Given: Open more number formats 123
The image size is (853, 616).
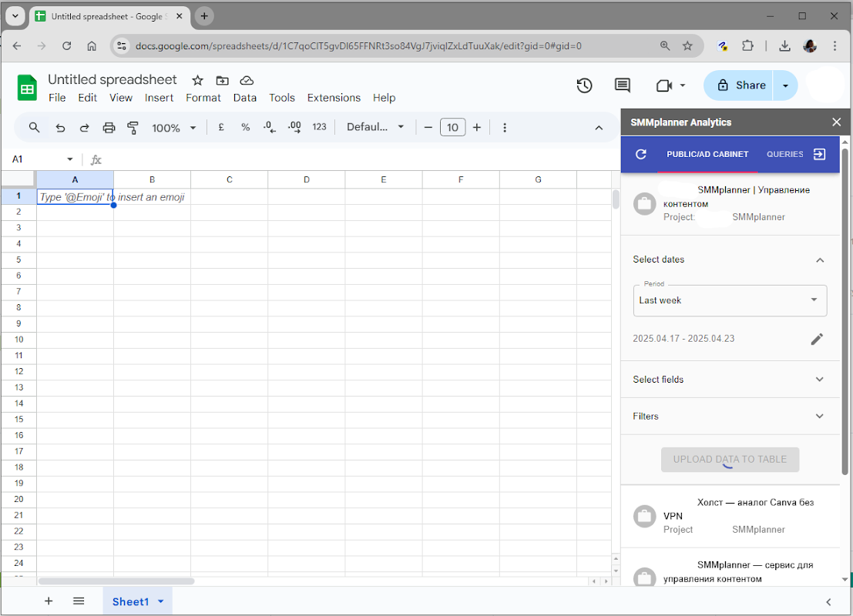Looking at the screenshot, I should pos(319,127).
